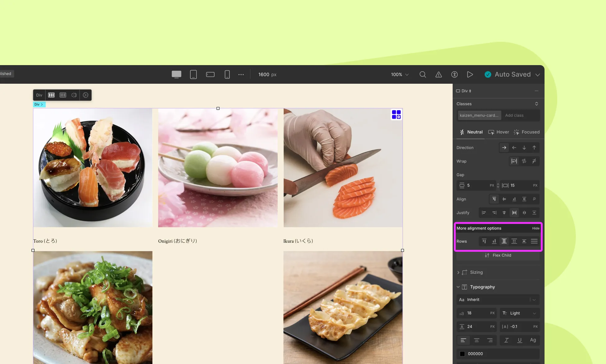
Task: Open the accessibility checker icon
Action: click(x=455, y=74)
